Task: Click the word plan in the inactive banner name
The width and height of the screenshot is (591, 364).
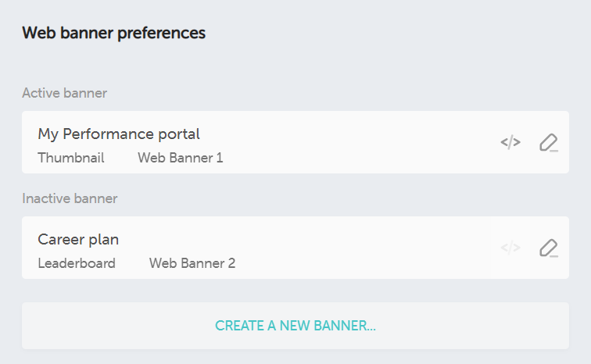Action: [104, 239]
